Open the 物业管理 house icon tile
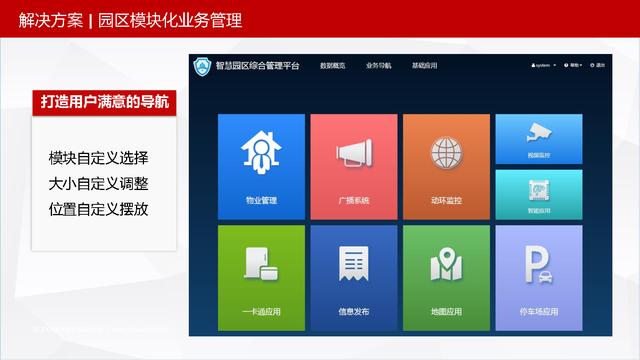Image resolution: width=640 pixels, height=360 pixels. [261, 152]
